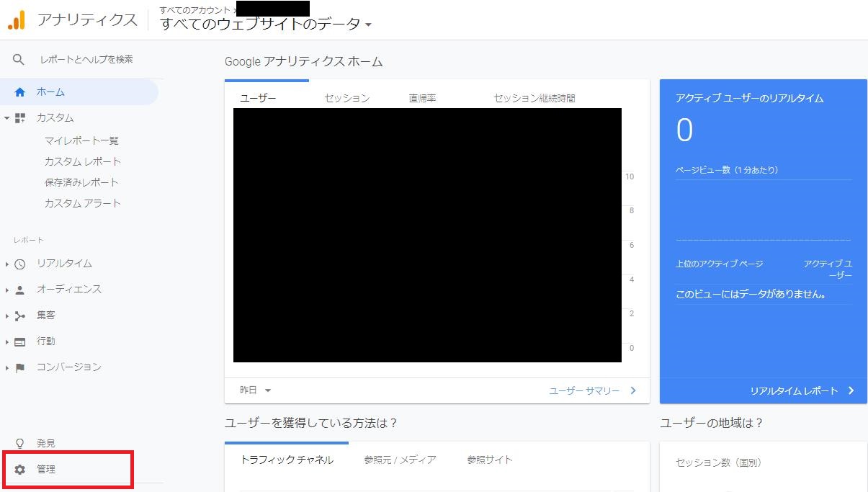Click the custom dashboard icon beside カスタム
The height and width of the screenshot is (492, 868).
20,118
